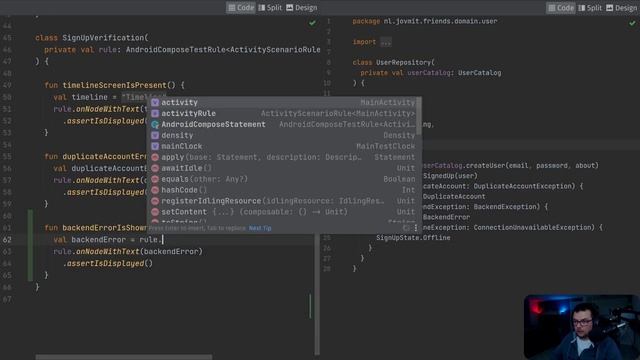The height and width of the screenshot is (360, 640).
Task: Choose hashCode() in completion popup
Action: (283, 190)
